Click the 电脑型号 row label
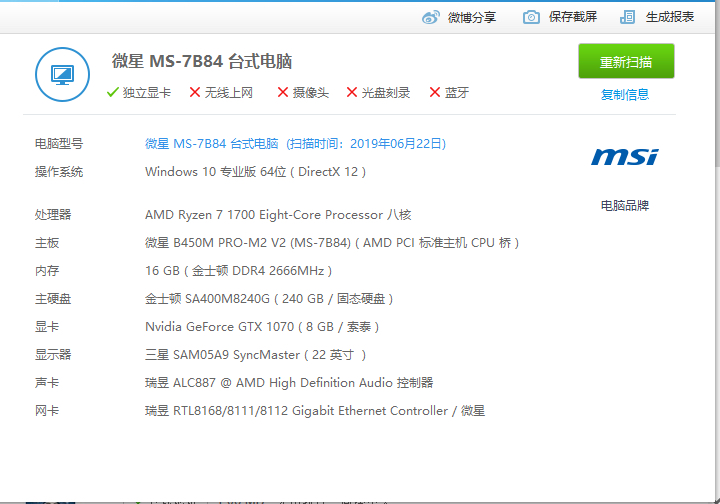Viewport: 720px width, 504px height. (x=59, y=144)
